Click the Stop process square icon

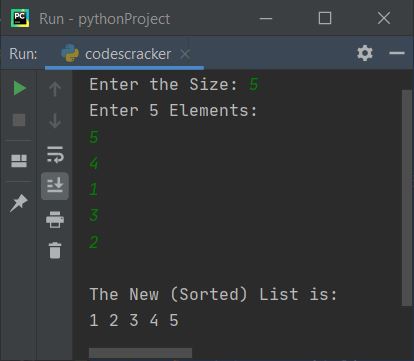(19, 120)
